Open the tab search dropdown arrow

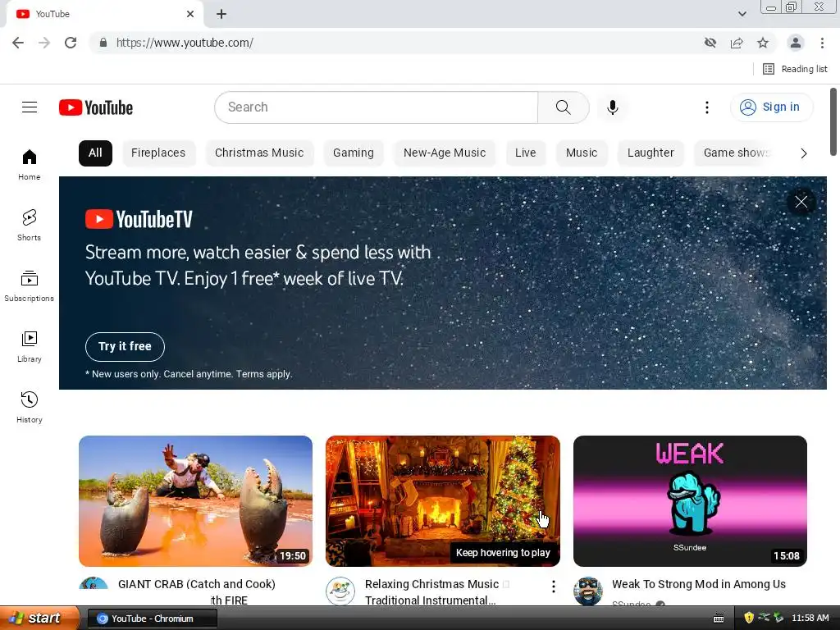coord(742,14)
